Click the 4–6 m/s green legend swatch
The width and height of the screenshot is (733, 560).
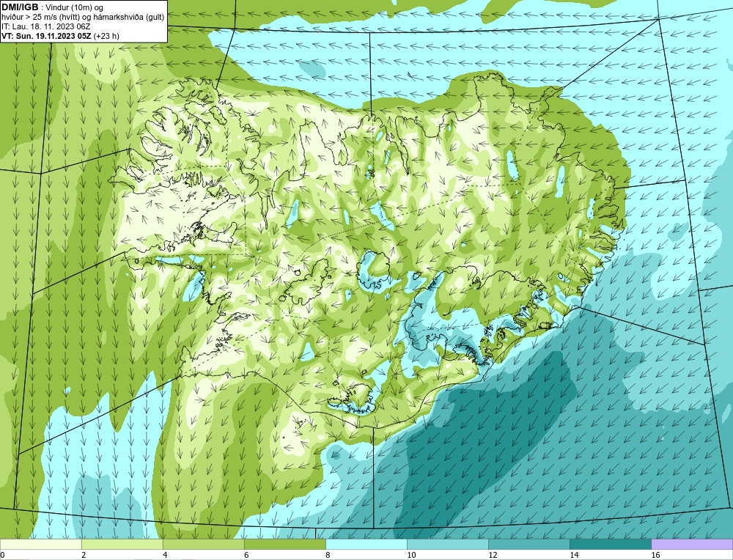coord(203,545)
